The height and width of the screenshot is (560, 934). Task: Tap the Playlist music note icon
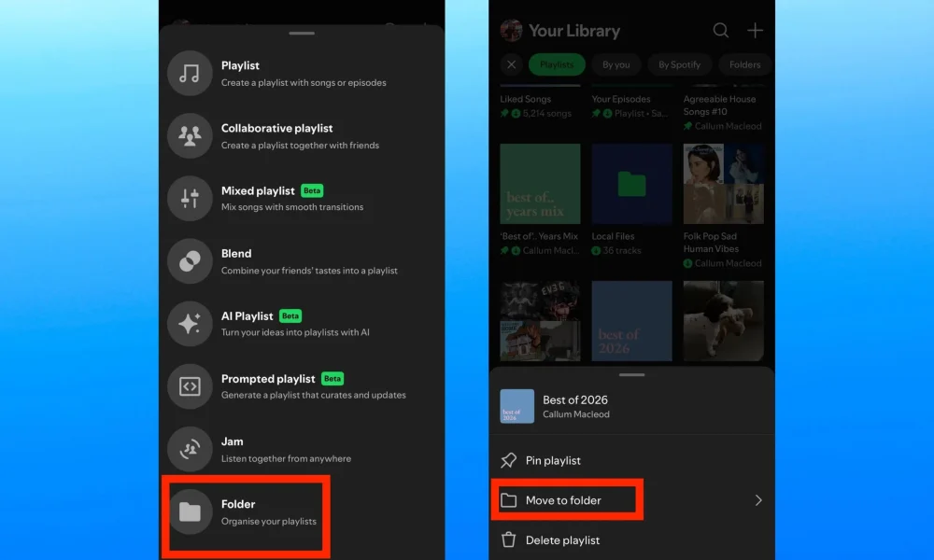point(190,73)
